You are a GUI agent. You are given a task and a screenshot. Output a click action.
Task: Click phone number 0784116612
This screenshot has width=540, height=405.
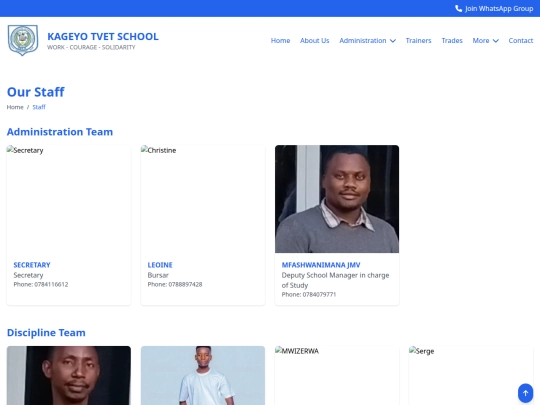point(51,284)
